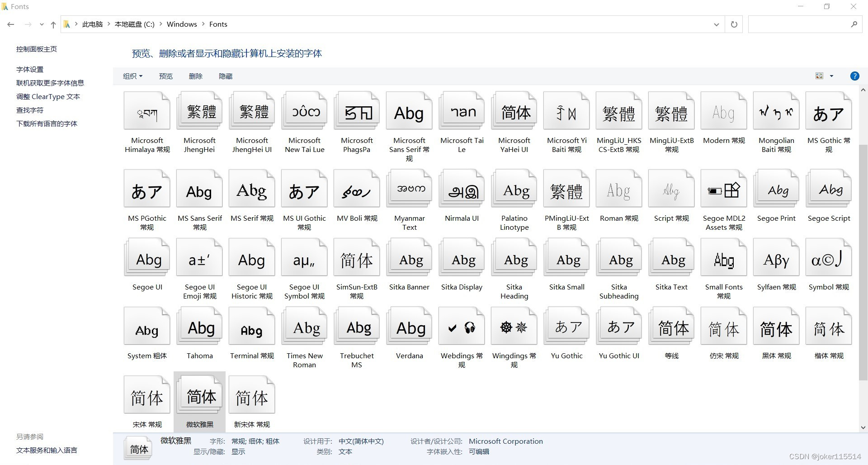Go up one folder level
868x465 pixels.
click(53, 24)
